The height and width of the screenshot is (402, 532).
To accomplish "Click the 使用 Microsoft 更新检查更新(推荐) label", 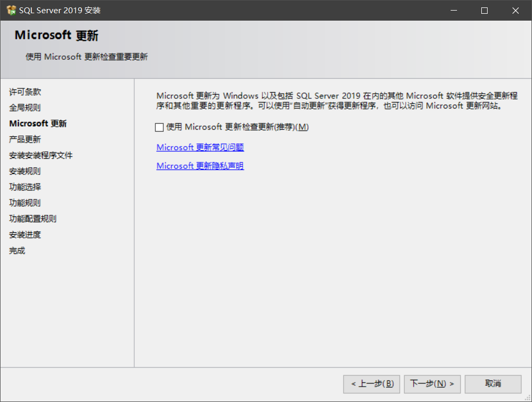I will pos(237,127).
